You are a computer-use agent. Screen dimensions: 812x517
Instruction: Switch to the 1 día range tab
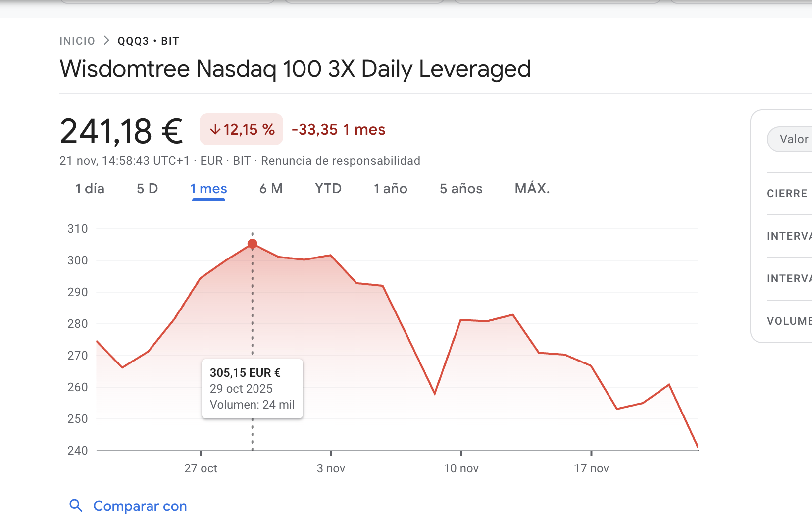(x=90, y=189)
